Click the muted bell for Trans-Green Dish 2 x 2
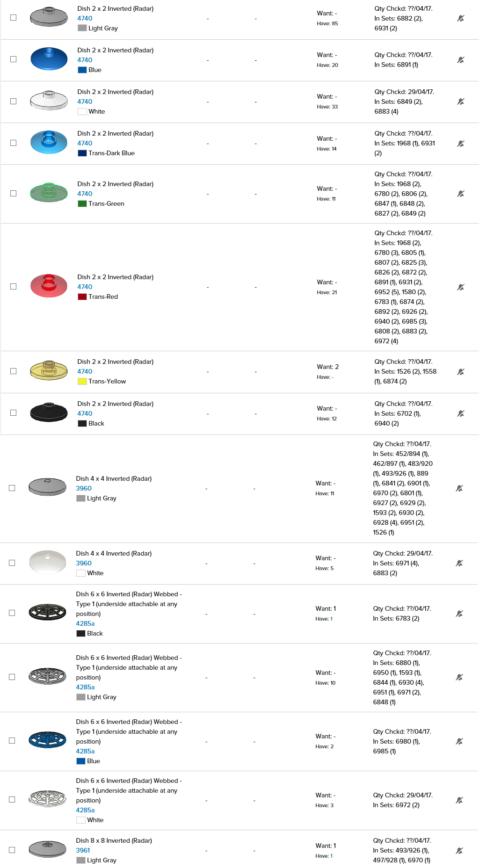479x868 pixels. point(461,194)
